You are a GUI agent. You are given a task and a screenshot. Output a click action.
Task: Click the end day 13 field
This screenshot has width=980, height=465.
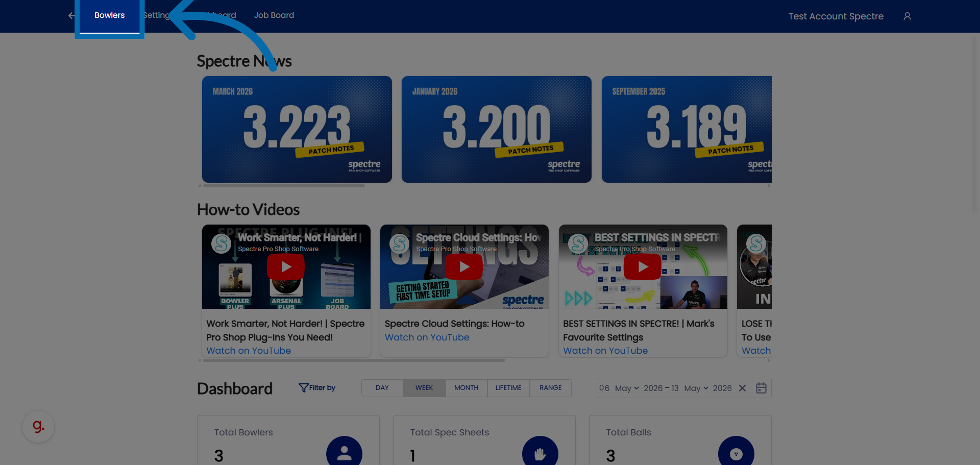tap(675, 388)
